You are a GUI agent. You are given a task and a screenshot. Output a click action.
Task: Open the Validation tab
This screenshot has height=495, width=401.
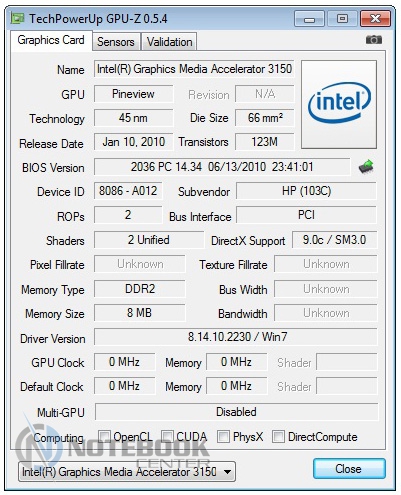[170, 42]
